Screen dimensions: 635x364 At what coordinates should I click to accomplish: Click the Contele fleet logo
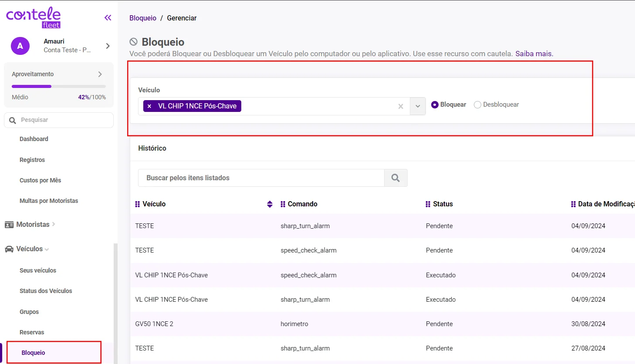(34, 17)
